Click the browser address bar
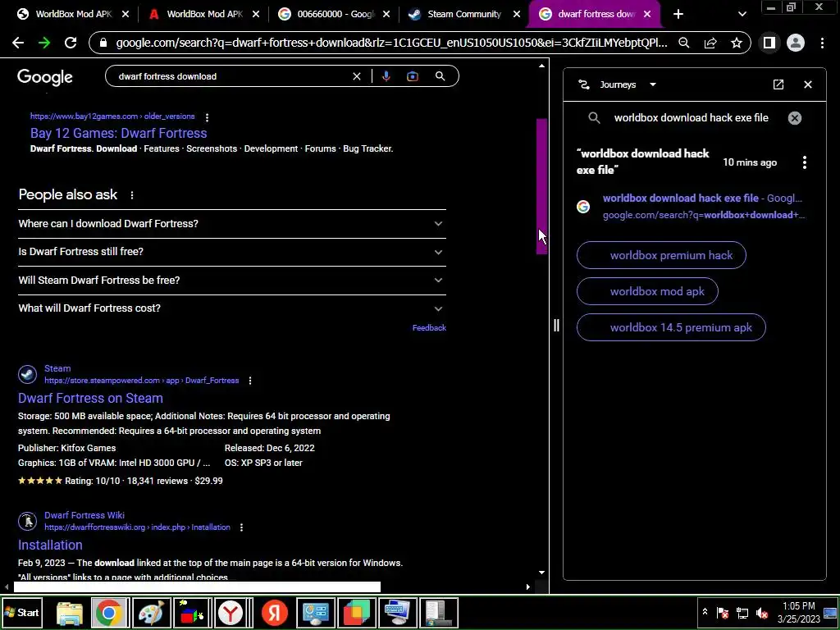This screenshot has width=840, height=630. [391, 43]
